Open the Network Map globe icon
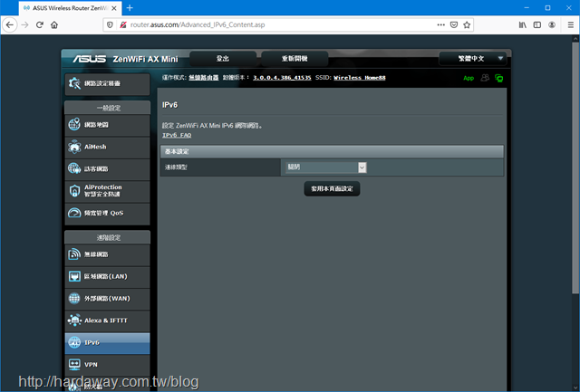The height and width of the screenshot is (392, 580). [x=74, y=125]
